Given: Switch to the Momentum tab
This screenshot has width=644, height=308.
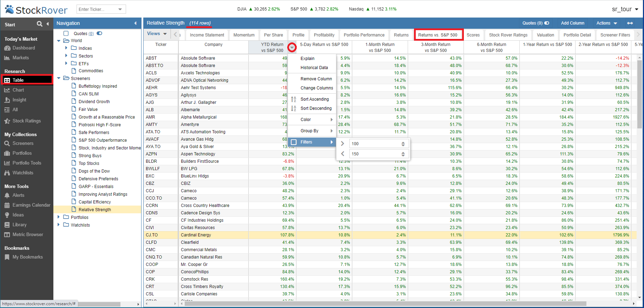Looking at the screenshot, I should pos(244,35).
